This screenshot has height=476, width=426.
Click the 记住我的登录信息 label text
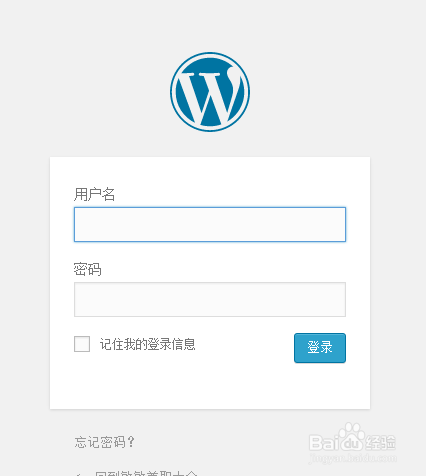148,344
